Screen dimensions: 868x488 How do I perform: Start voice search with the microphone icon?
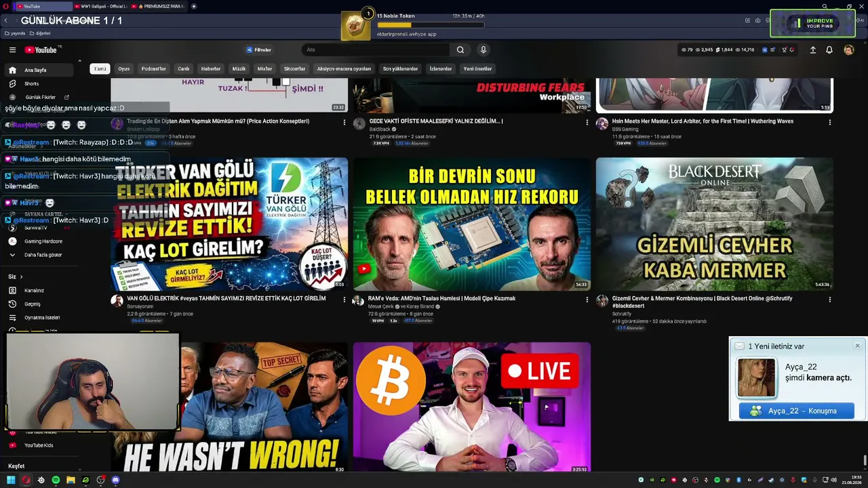coord(484,49)
